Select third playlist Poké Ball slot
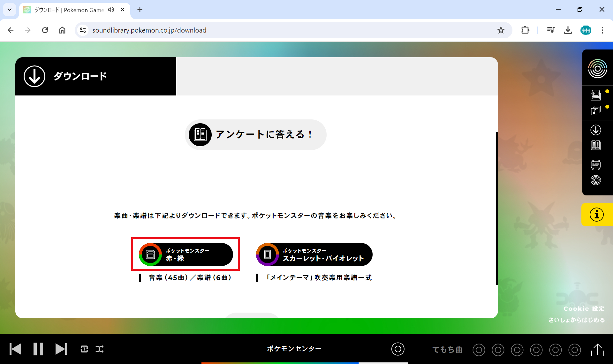This screenshot has height=364, width=613. click(x=517, y=350)
